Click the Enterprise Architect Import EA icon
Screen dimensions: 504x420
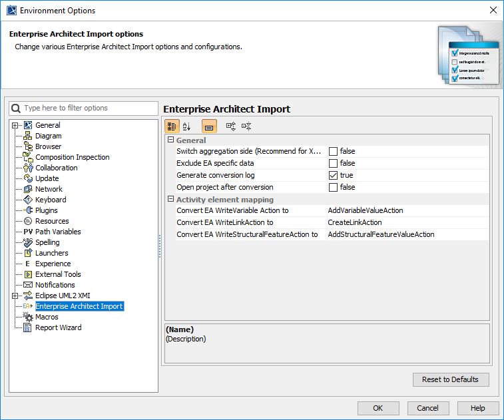click(x=28, y=306)
